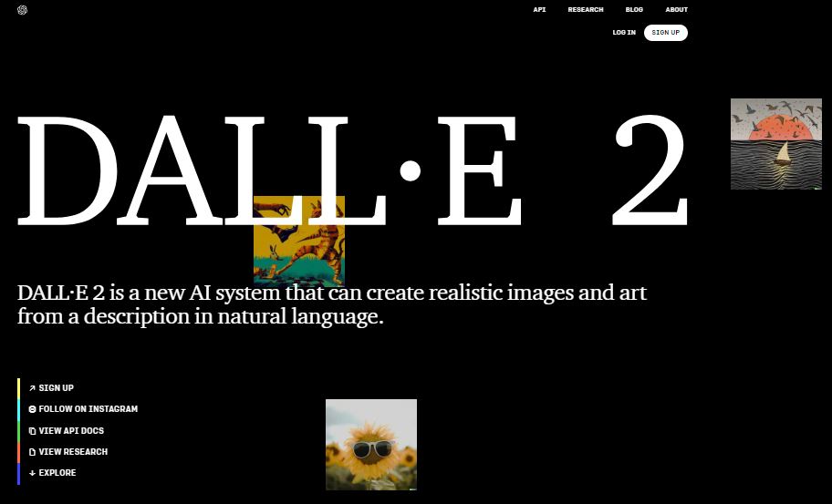
Task: Open the About menu item
Action: point(677,9)
